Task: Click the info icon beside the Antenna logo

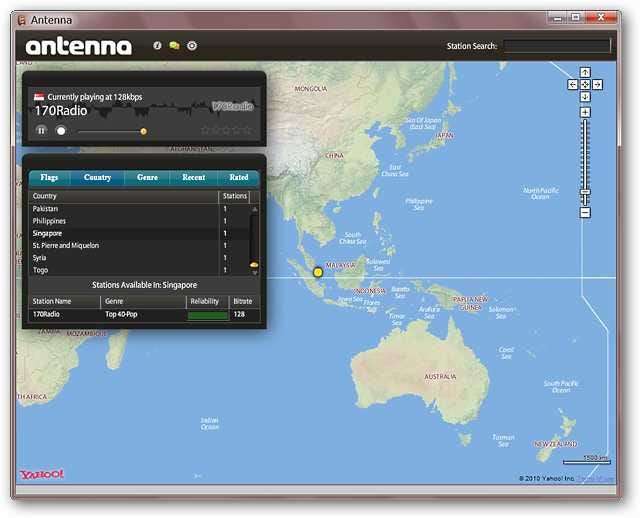Action: [157, 46]
